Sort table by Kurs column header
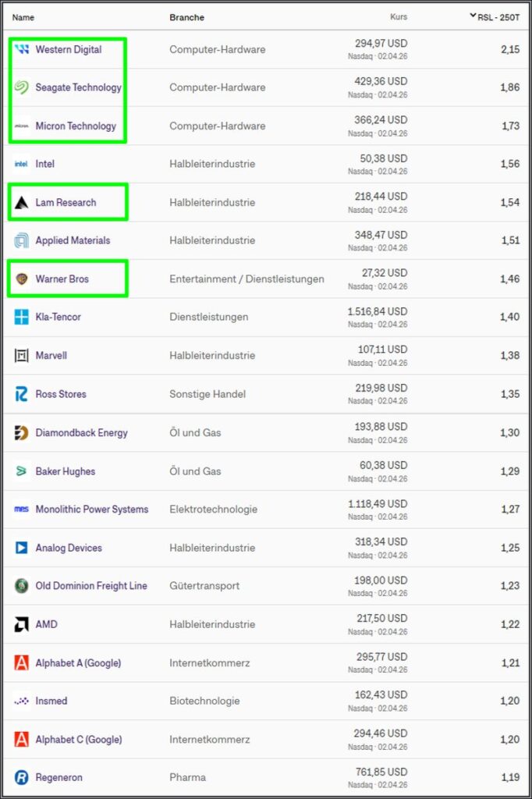This screenshot has width=532, height=799. coord(398,17)
